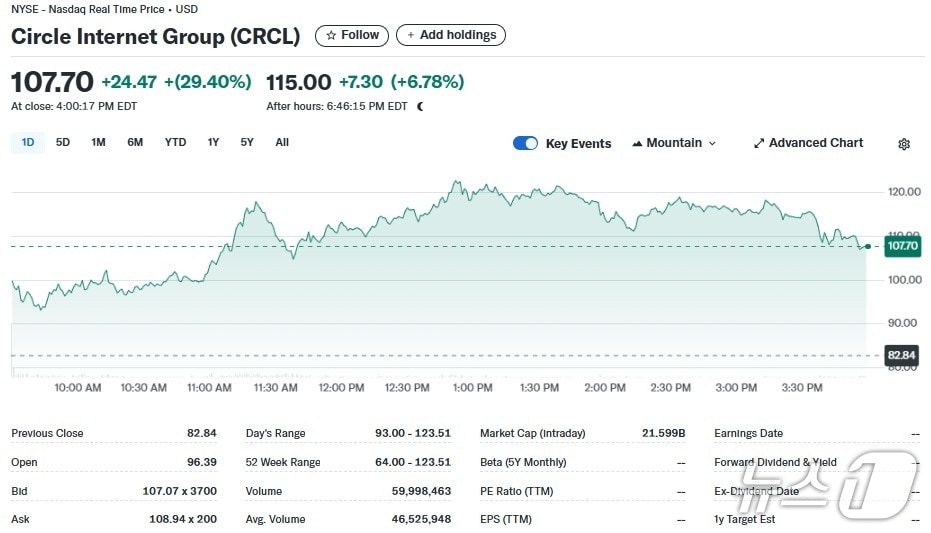Open the Advanced Chart link
This screenshot has width=931, height=533.
click(815, 143)
